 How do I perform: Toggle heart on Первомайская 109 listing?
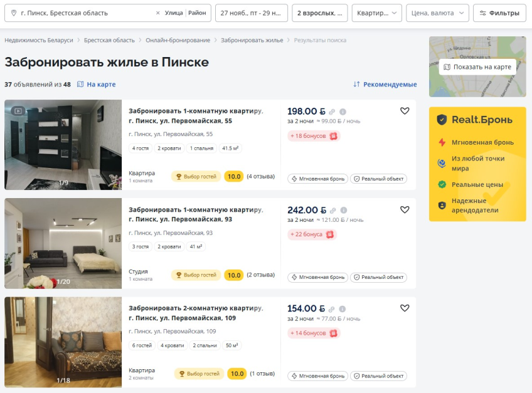[x=405, y=308]
